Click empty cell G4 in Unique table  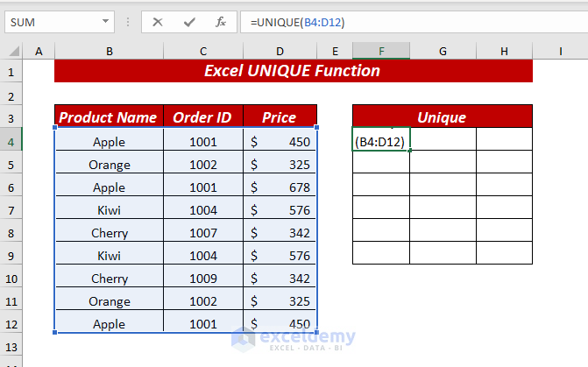click(x=443, y=139)
